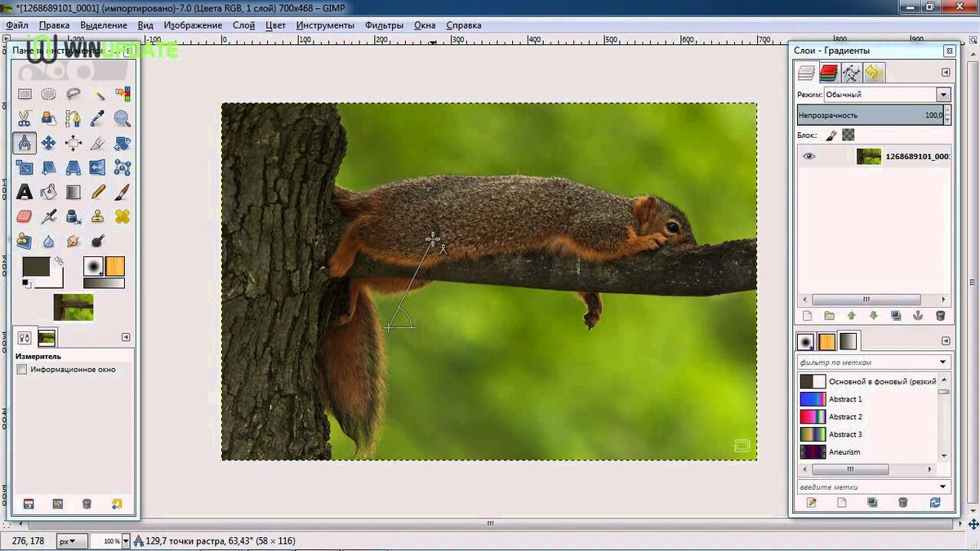
Task: Select the Pencil tool
Action: (x=98, y=193)
